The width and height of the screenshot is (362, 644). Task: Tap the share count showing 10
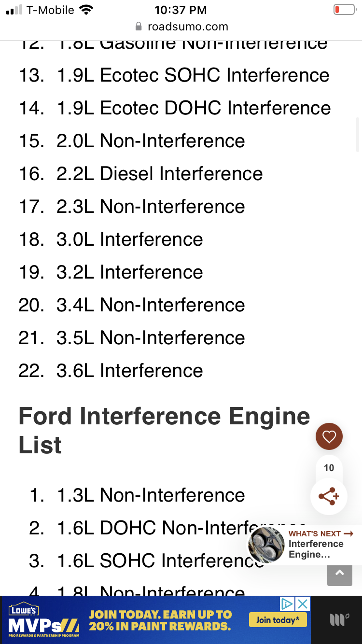tap(329, 467)
